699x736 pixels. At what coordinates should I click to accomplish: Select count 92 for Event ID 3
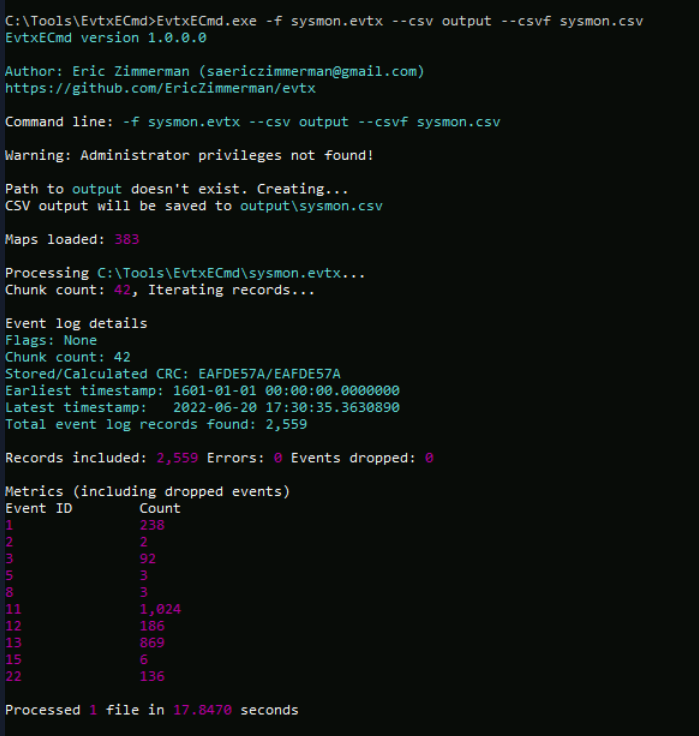(x=147, y=559)
